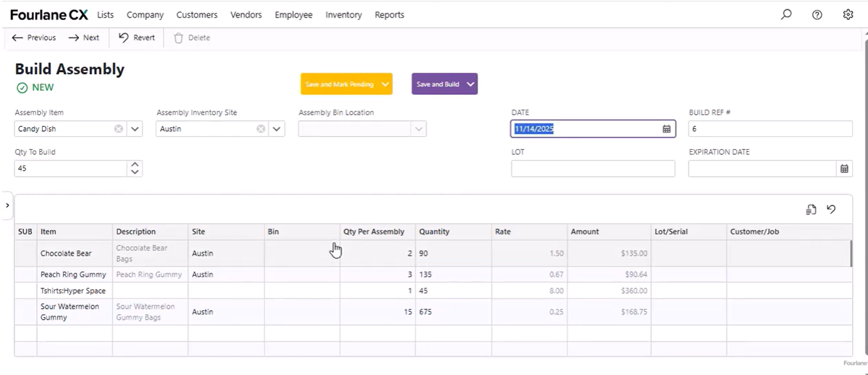This screenshot has width=868, height=375.
Task: Click the grid undo arrow icon
Action: click(x=831, y=209)
